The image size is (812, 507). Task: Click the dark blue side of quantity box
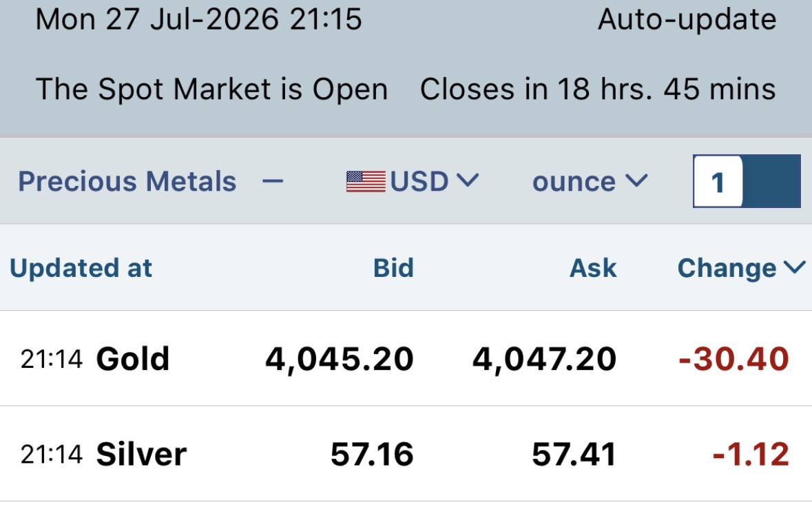pos(771,181)
